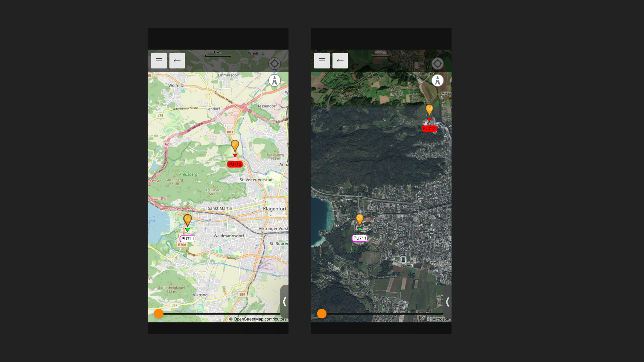Activate the GPS locate icon on street map
644x362 pixels.
(x=274, y=63)
